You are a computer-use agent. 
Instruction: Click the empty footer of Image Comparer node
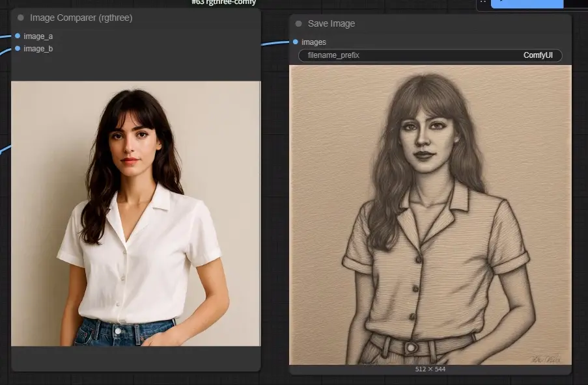click(135, 358)
